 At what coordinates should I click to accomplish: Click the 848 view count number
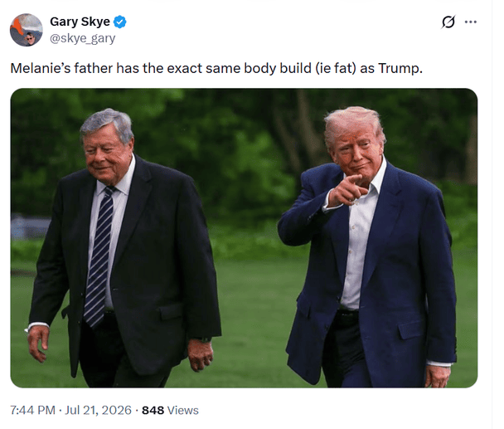[x=153, y=410]
